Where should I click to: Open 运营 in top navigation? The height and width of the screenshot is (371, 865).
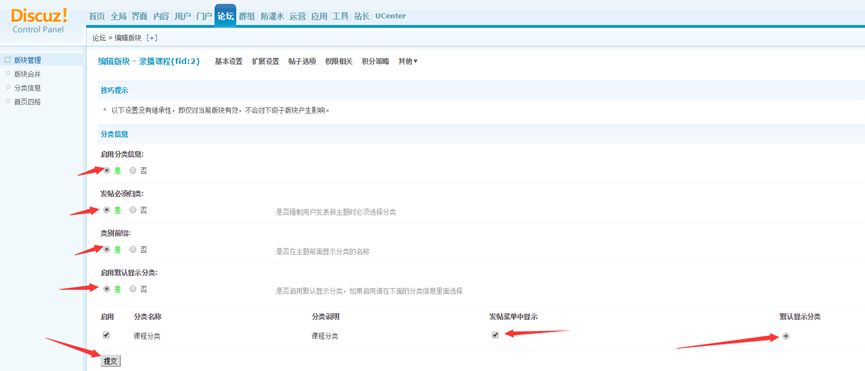point(297,17)
